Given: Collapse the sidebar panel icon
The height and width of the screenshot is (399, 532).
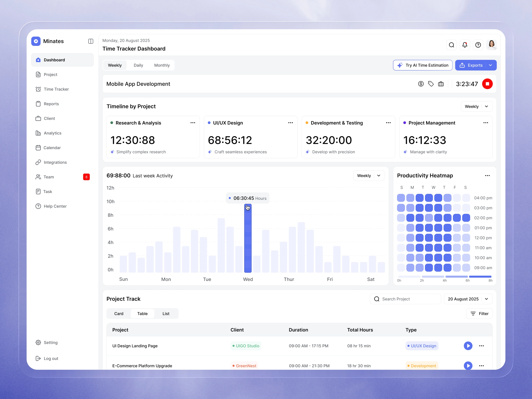Looking at the screenshot, I should click(x=91, y=41).
